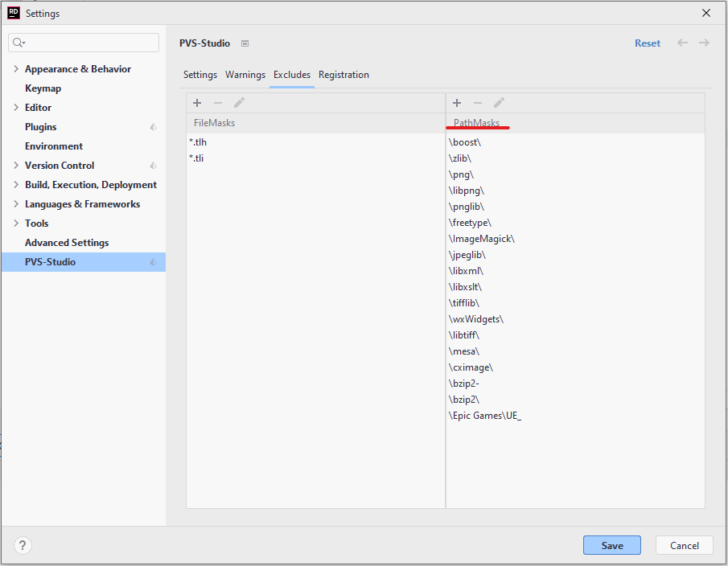Viewport: 728px width, 566px height.
Task: Open help via the question mark icon
Action: click(22, 545)
